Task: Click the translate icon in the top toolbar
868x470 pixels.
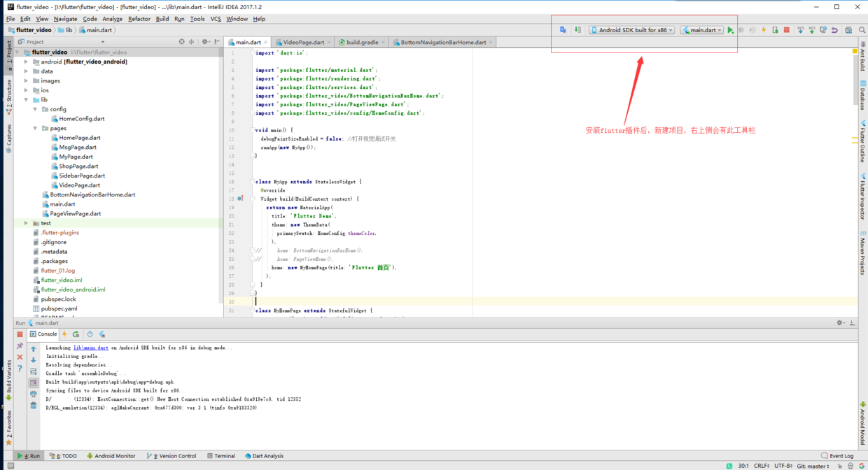Action: coord(563,30)
